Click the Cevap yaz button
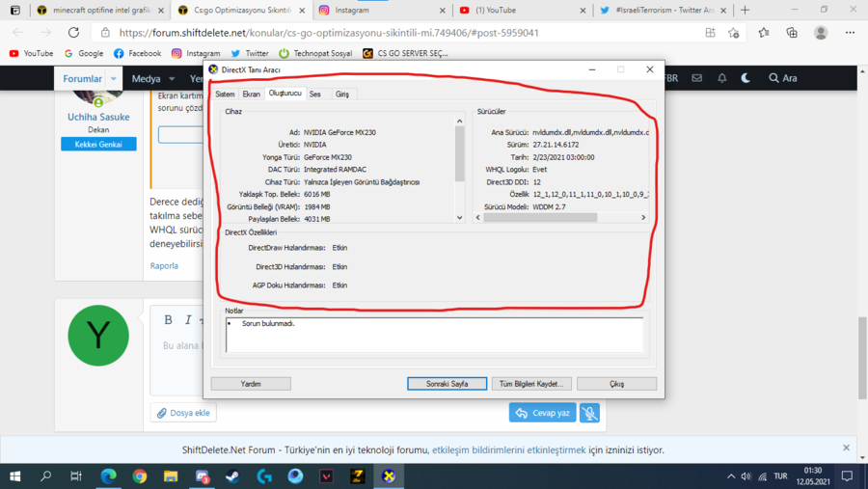This screenshot has height=489, width=868. click(542, 413)
